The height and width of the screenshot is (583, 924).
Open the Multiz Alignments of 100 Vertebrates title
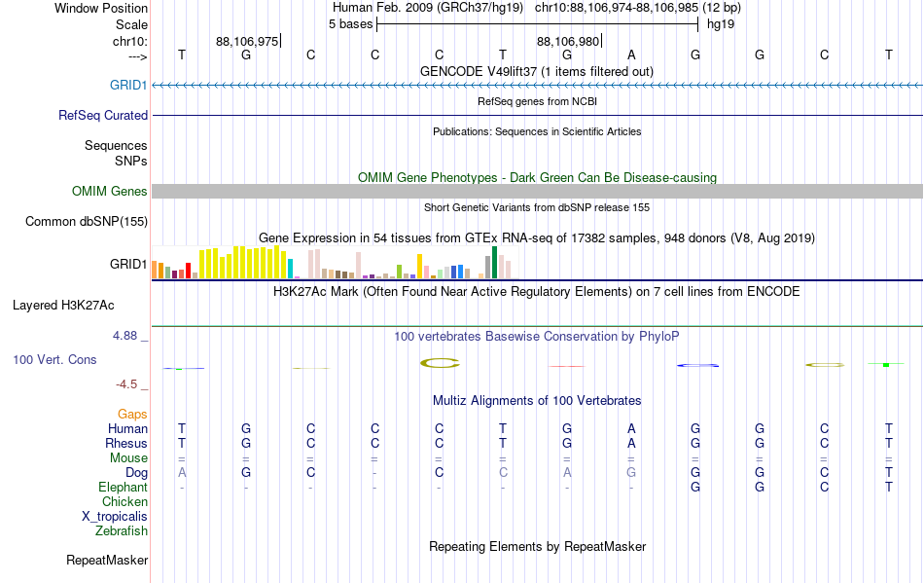pos(537,400)
